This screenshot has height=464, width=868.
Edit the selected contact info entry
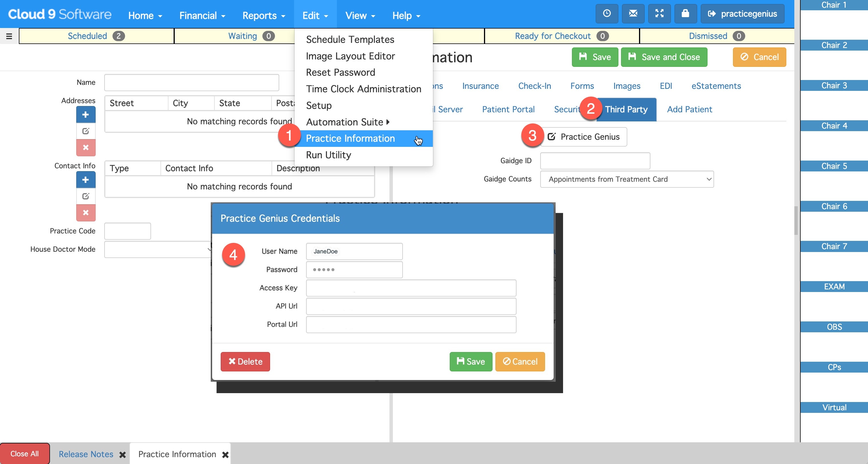(86, 196)
